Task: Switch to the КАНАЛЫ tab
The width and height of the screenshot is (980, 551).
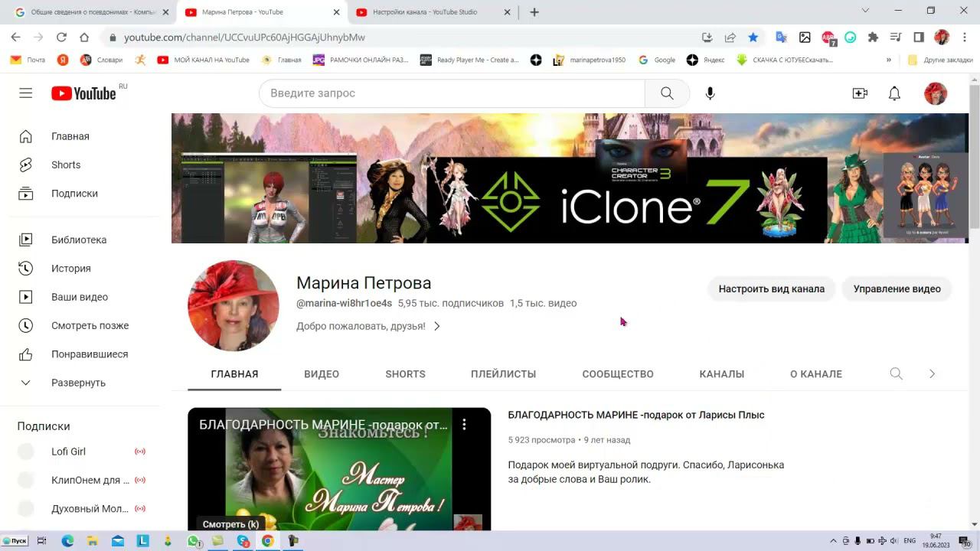Action: [x=722, y=374]
